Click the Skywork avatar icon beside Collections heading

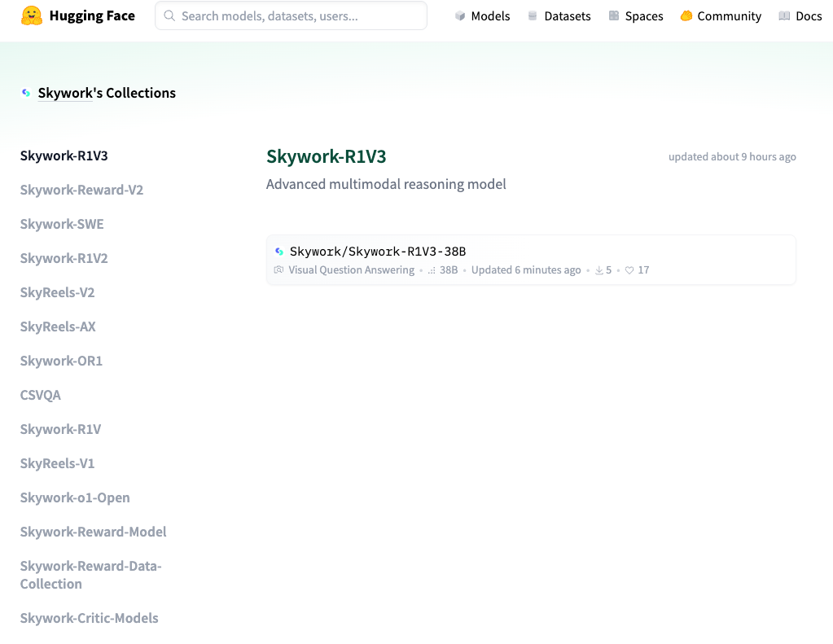point(26,94)
